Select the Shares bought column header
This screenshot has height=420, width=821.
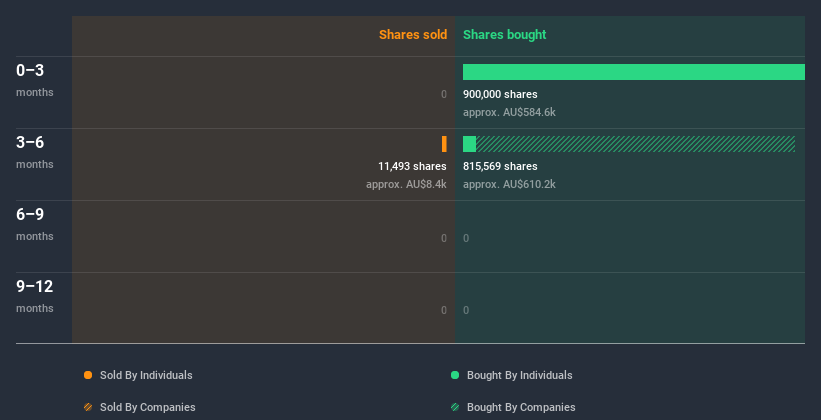tap(504, 35)
